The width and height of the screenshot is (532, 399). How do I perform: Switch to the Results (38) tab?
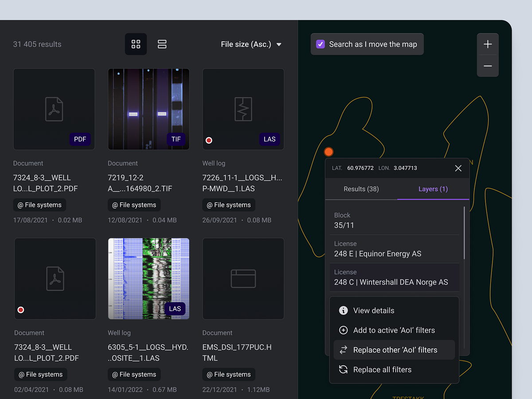361,189
